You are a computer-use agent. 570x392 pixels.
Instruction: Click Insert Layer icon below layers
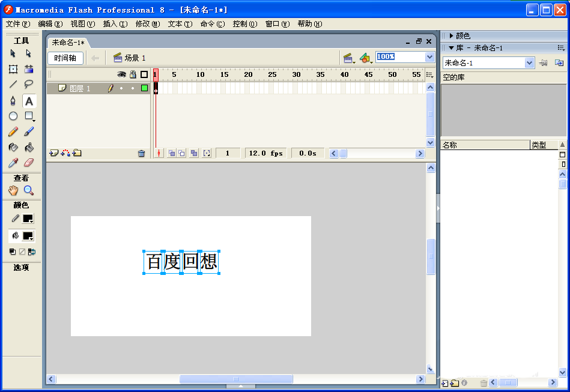tap(54, 153)
